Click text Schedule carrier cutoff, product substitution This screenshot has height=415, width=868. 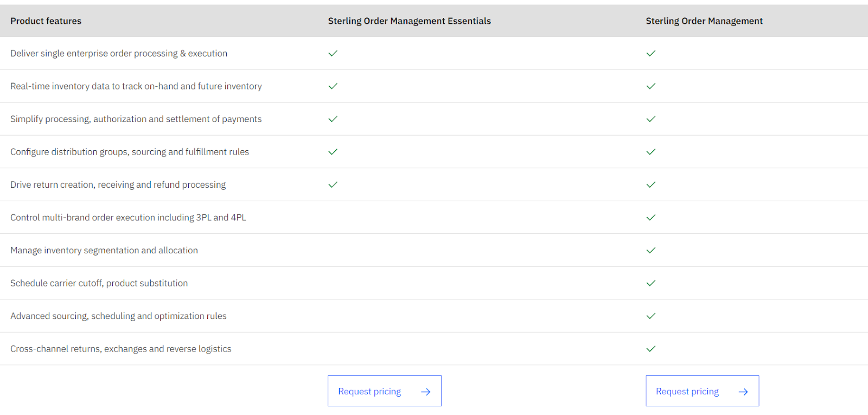click(99, 283)
